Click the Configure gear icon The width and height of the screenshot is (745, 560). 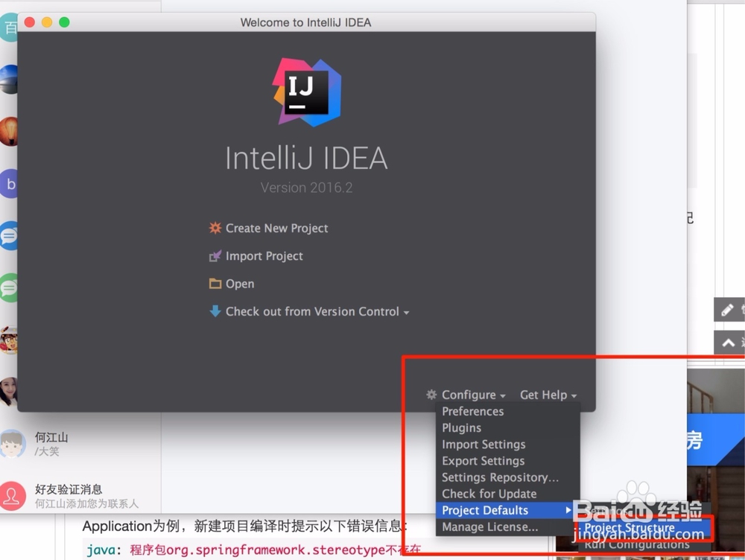(431, 394)
